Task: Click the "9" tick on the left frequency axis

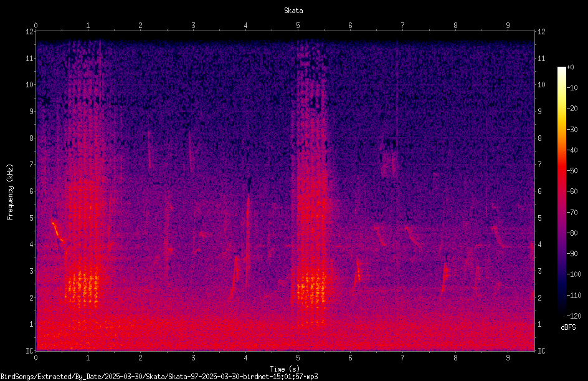Action: [31, 112]
